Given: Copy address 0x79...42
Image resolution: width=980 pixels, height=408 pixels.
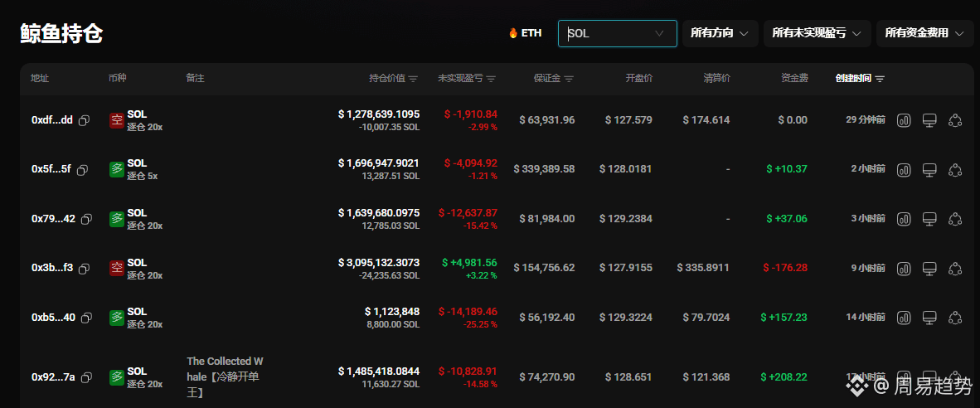Looking at the screenshot, I should coord(86,219).
